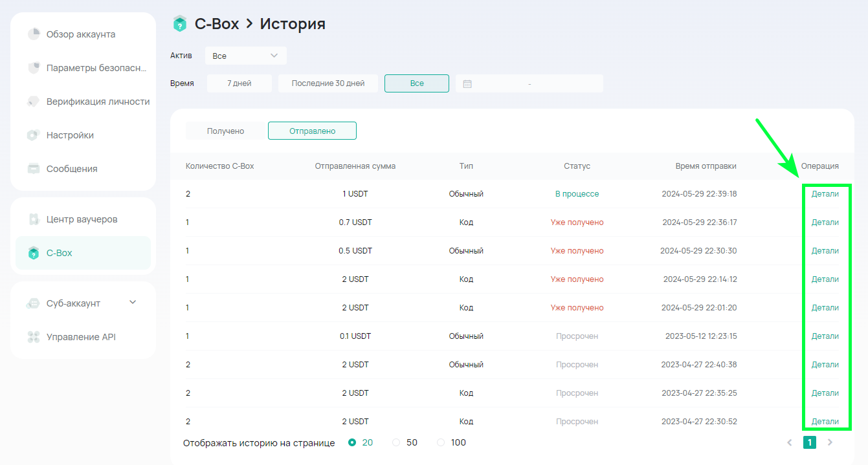The image size is (868, 465).
Task: Open Детали for 2023-04-27 22:40:38 row
Action: (825, 365)
